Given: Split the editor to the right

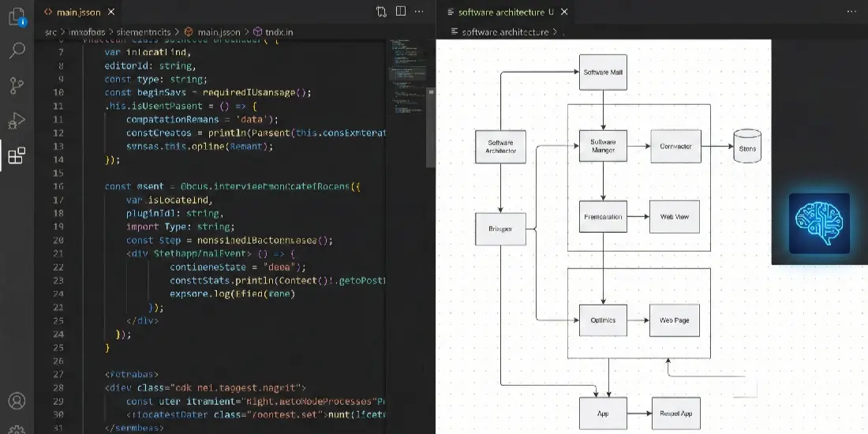Looking at the screenshot, I should tap(402, 12).
